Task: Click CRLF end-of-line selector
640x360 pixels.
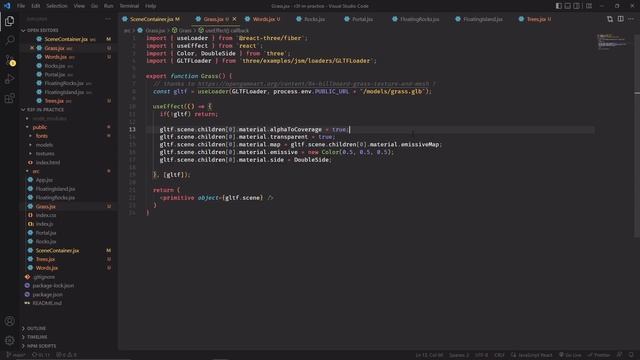Action: [x=499, y=355]
